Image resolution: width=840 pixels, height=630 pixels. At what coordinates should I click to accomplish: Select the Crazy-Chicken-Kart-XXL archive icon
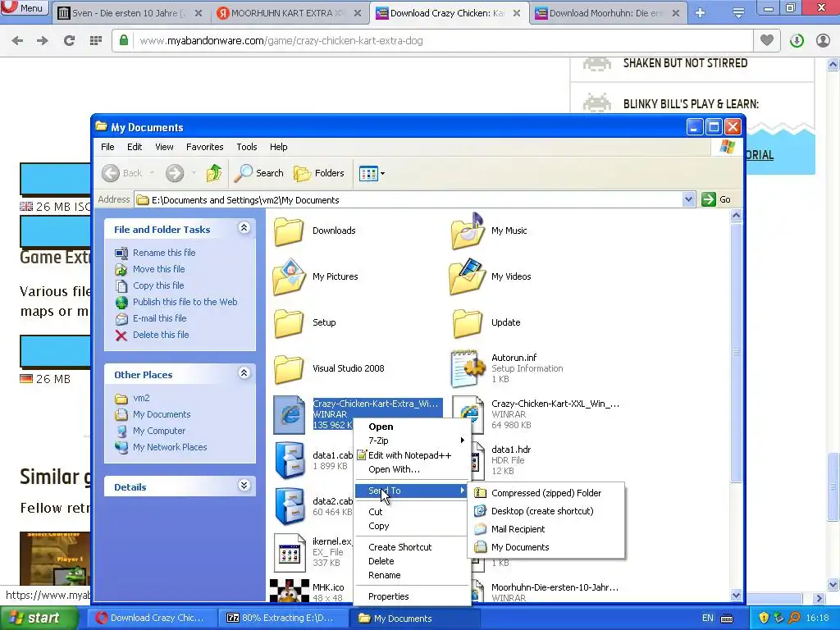(x=468, y=413)
